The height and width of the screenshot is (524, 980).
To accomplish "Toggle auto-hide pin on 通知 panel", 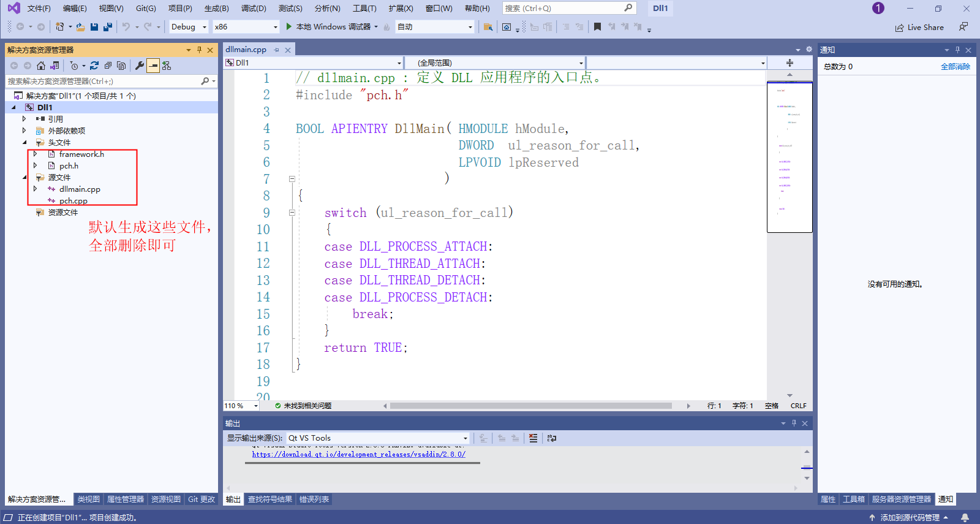I will (957, 50).
